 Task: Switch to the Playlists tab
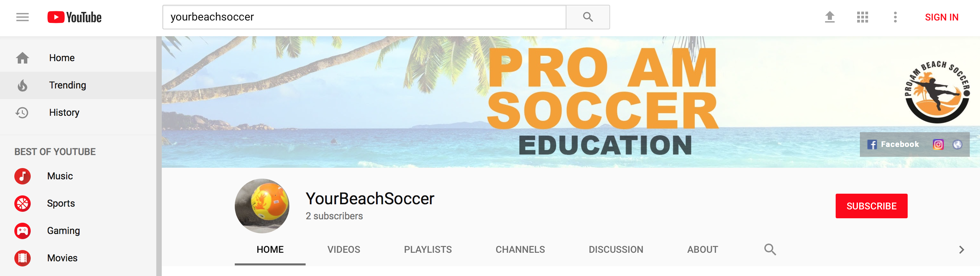coord(428,249)
